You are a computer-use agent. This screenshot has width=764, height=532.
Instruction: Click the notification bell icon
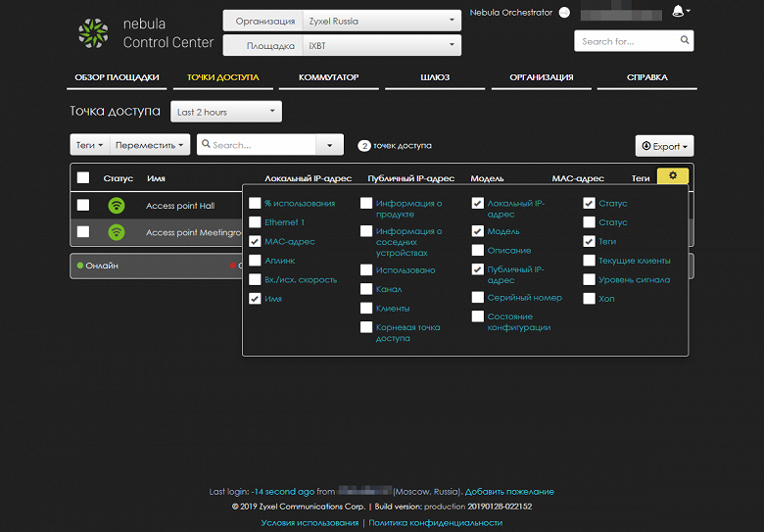[x=678, y=11]
